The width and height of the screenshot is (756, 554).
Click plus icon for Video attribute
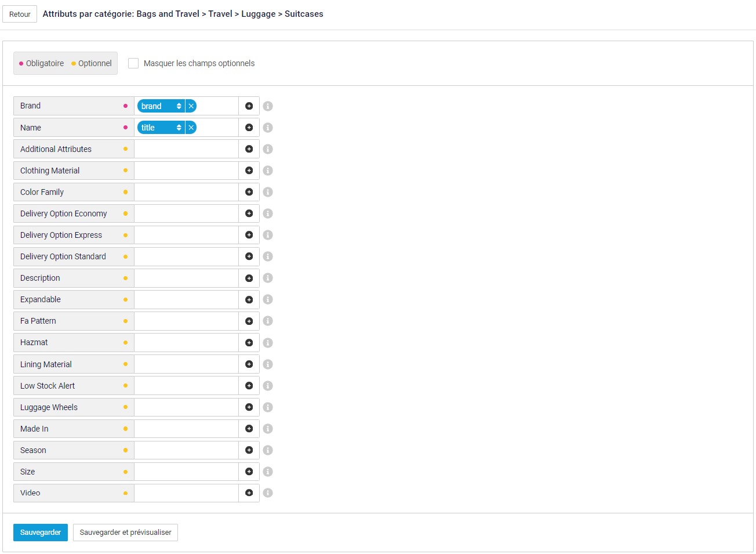point(249,493)
